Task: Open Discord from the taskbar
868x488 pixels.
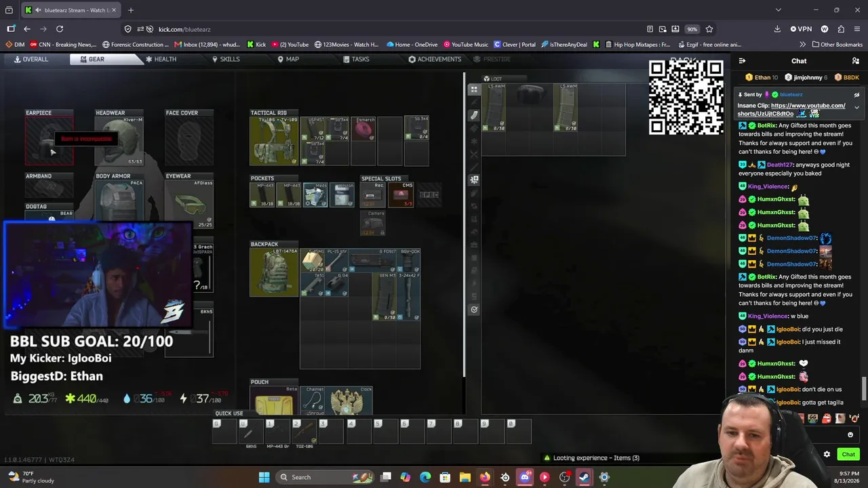Action: [x=525, y=477]
